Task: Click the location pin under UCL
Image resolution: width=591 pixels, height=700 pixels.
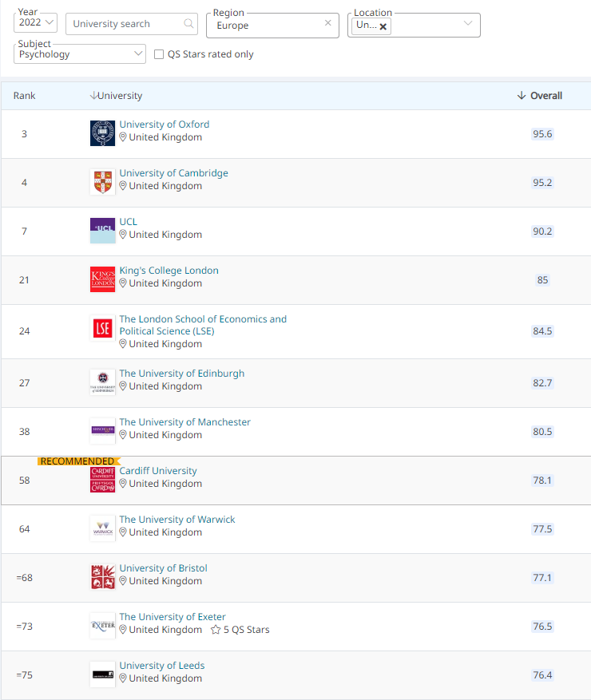Action: click(123, 235)
